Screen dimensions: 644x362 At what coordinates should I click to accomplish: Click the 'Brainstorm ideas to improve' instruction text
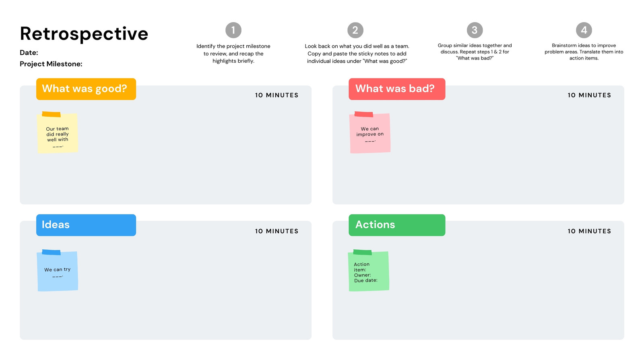point(584,45)
